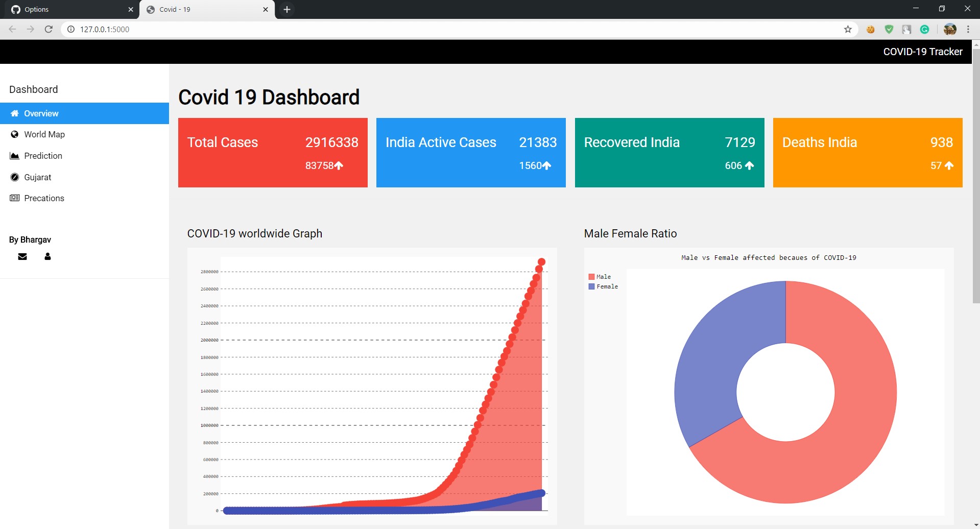The width and height of the screenshot is (980, 529).
Task: Toggle the Female legend color swatch
Action: tap(591, 286)
